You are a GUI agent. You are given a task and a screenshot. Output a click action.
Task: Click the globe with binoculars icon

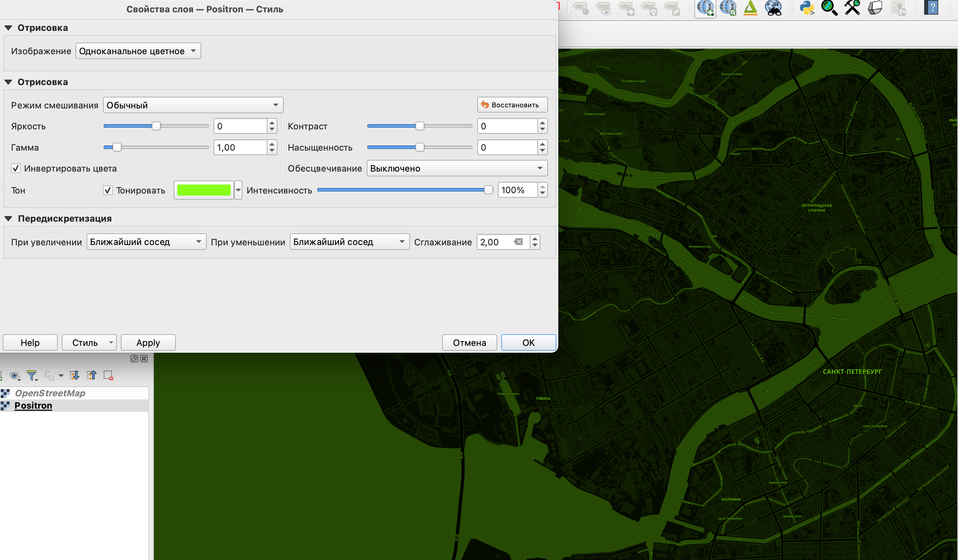773,8
